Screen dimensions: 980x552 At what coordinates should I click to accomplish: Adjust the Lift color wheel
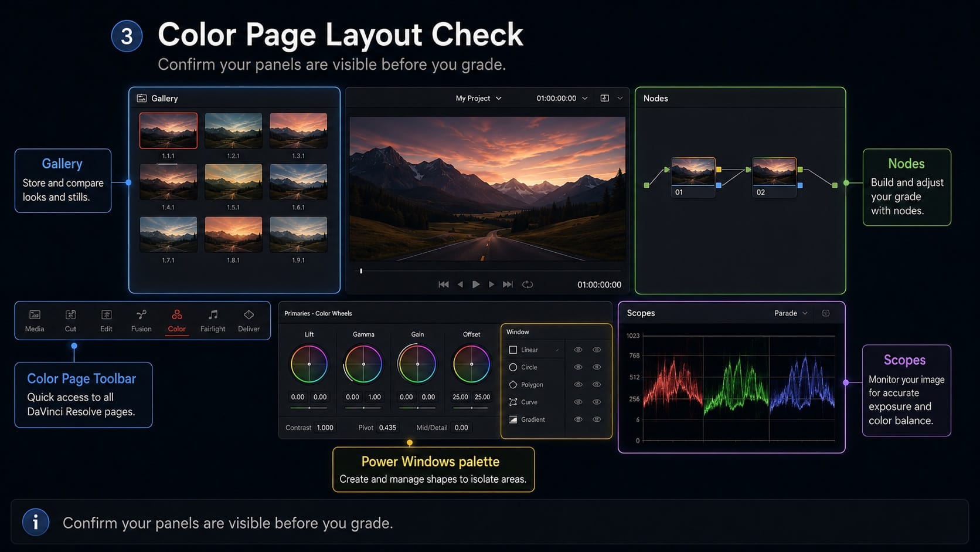[x=309, y=364]
